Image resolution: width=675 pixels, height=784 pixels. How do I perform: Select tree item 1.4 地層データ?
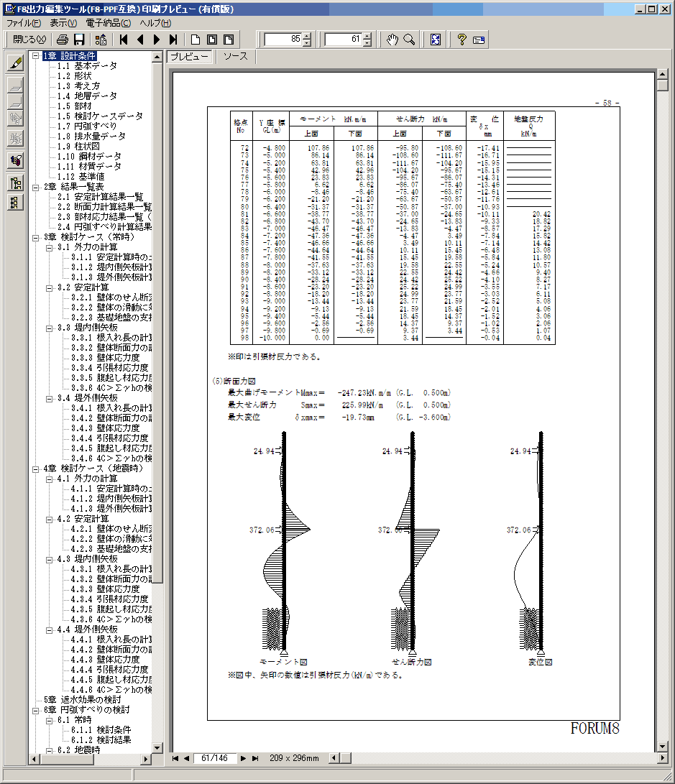(x=87, y=96)
